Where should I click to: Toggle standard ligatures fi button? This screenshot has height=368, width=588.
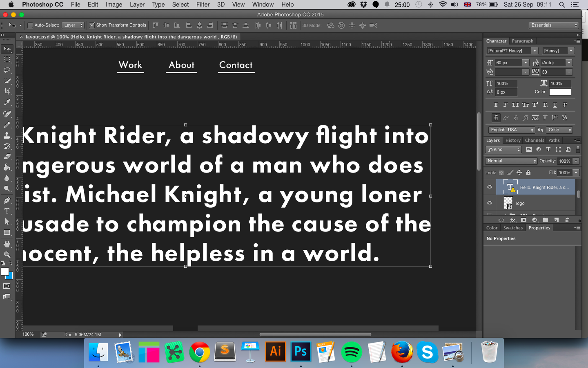tap(496, 118)
